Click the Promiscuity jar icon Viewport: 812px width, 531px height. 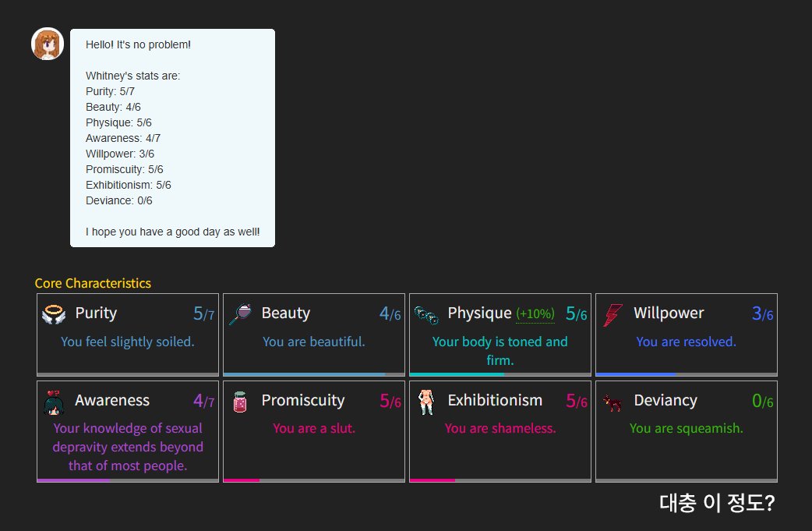point(240,402)
